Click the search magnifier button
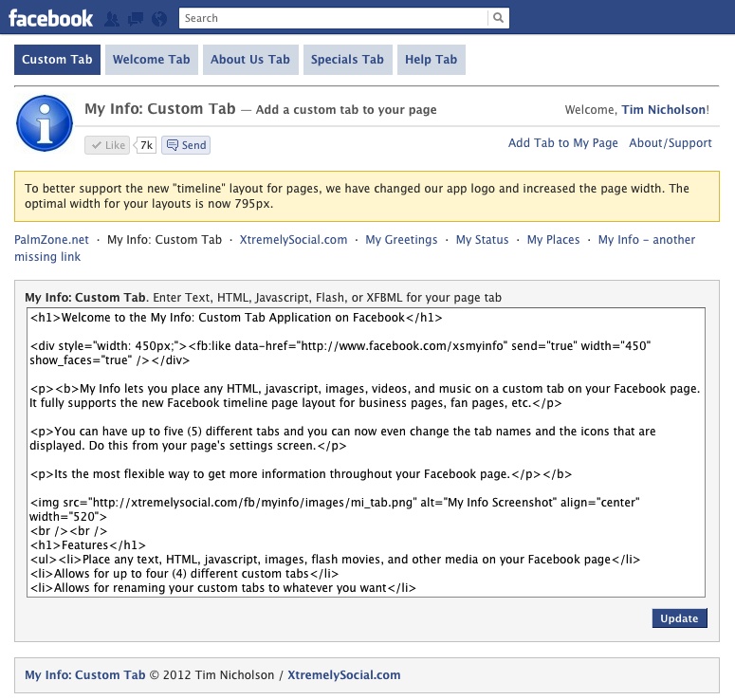 pyautogui.click(x=498, y=18)
